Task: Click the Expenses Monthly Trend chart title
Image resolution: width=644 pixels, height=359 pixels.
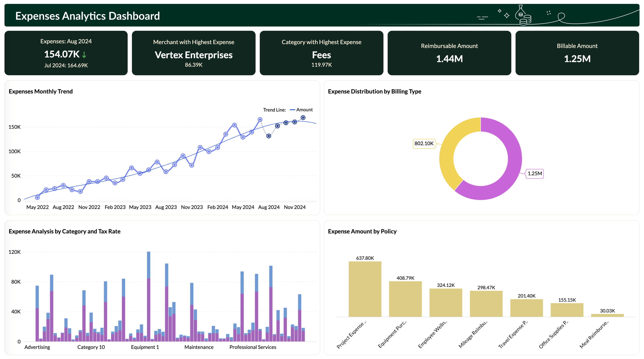Action: tap(41, 91)
